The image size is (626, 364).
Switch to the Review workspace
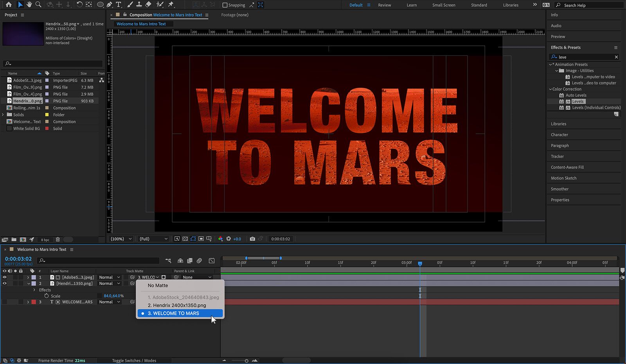(x=384, y=5)
